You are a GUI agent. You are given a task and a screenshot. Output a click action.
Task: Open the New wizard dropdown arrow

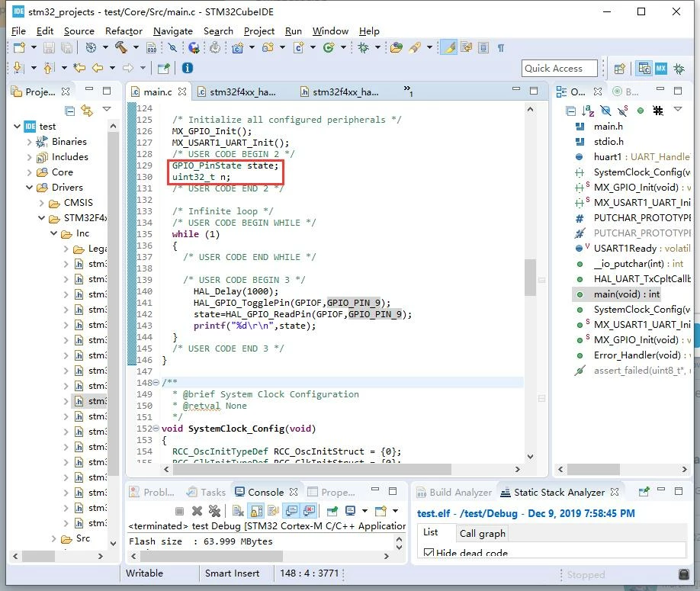tap(34, 47)
